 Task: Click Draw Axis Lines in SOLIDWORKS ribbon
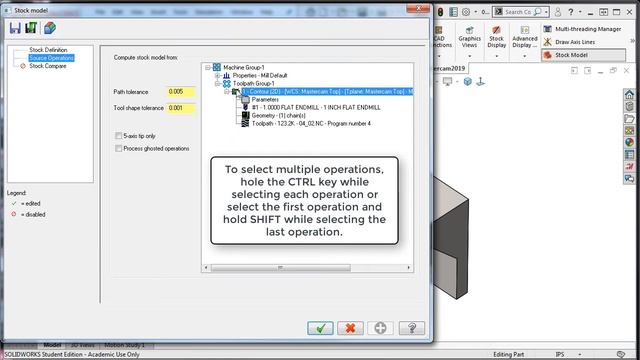[570, 42]
